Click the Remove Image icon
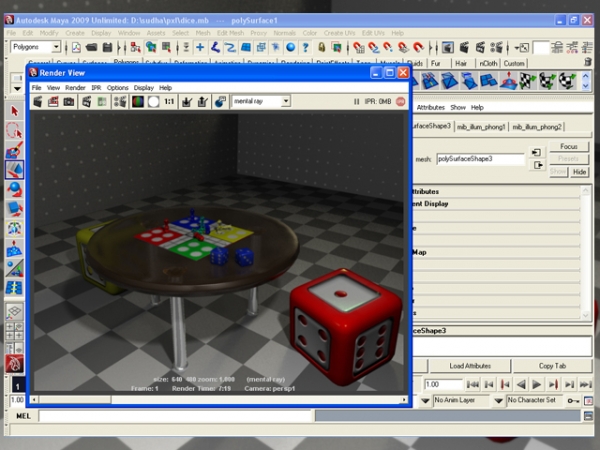 [202, 102]
